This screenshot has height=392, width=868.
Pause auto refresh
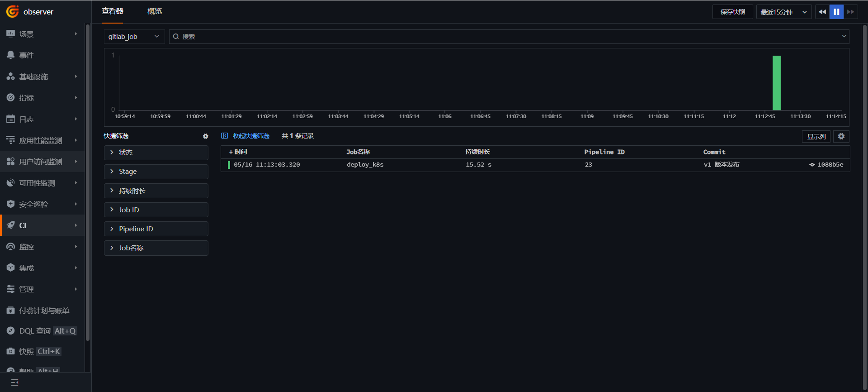click(x=836, y=12)
